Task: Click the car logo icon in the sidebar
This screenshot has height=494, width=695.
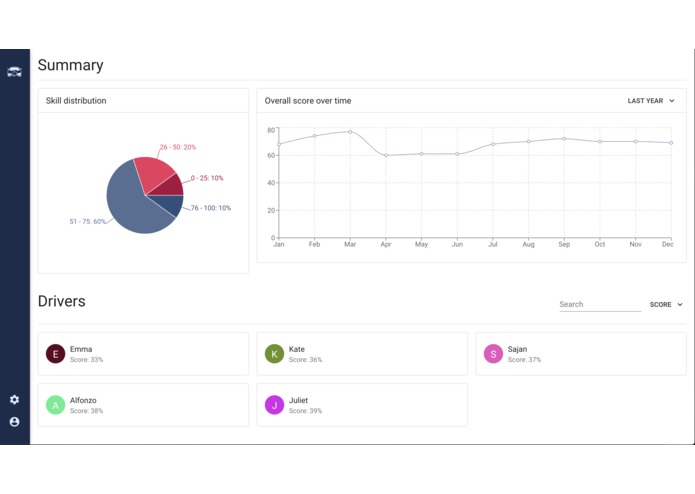Action: coord(14,72)
